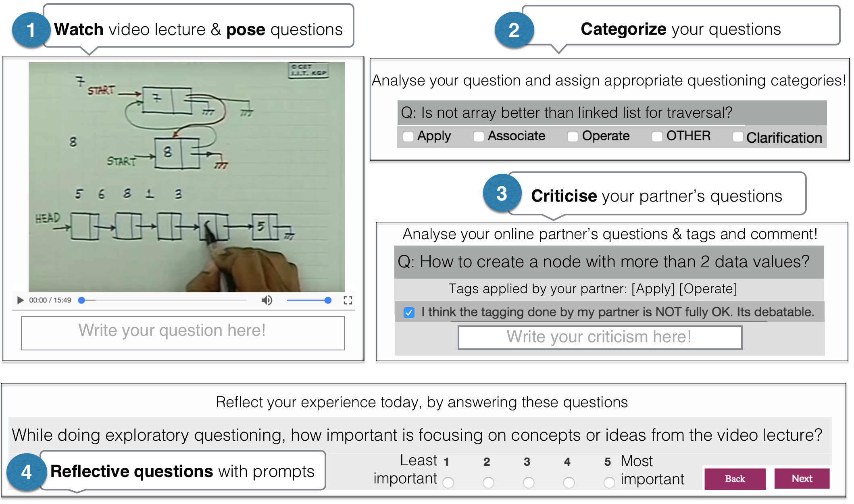Image resolution: width=854 pixels, height=504 pixels.
Task: Uncheck the partner tagging NOT fully OK checkbox
Action: click(409, 312)
